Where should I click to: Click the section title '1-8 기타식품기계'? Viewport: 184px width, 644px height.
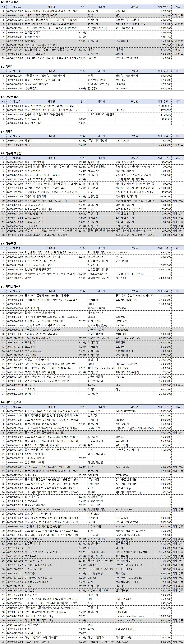click(11, 402)
